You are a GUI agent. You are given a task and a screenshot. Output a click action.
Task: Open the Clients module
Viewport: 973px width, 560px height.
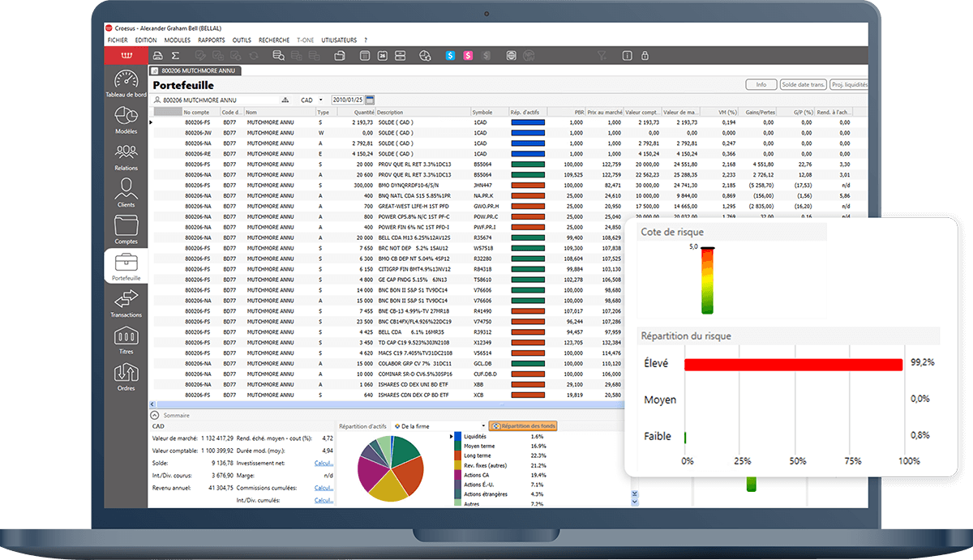click(126, 193)
